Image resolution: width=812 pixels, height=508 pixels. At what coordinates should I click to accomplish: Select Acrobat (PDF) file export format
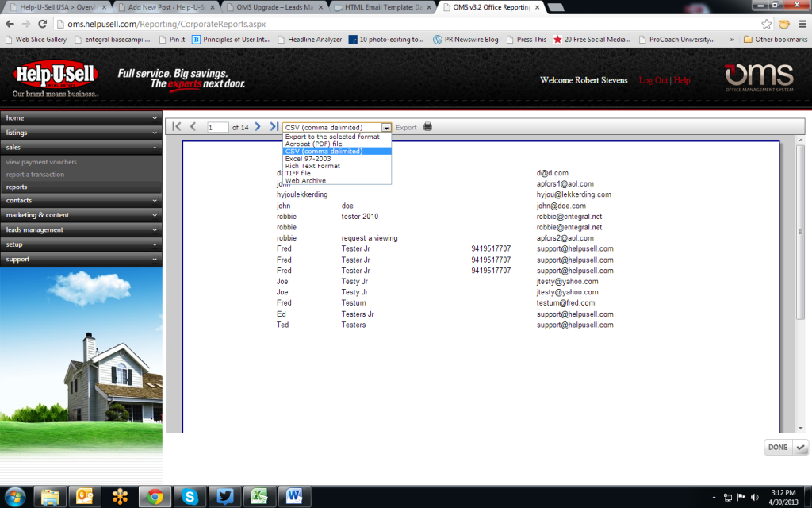tap(313, 144)
